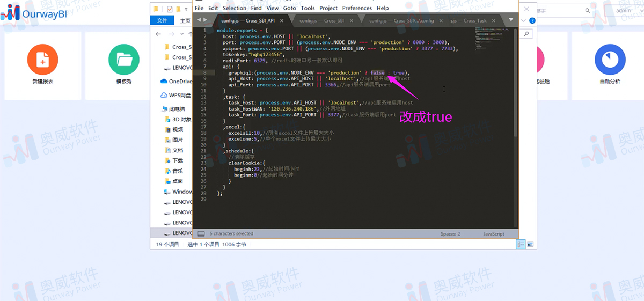This screenshot has width=644, height=301.
Task: Open the View menu in Sublime Text
Action: pyautogui.click(x=273, y=8)
